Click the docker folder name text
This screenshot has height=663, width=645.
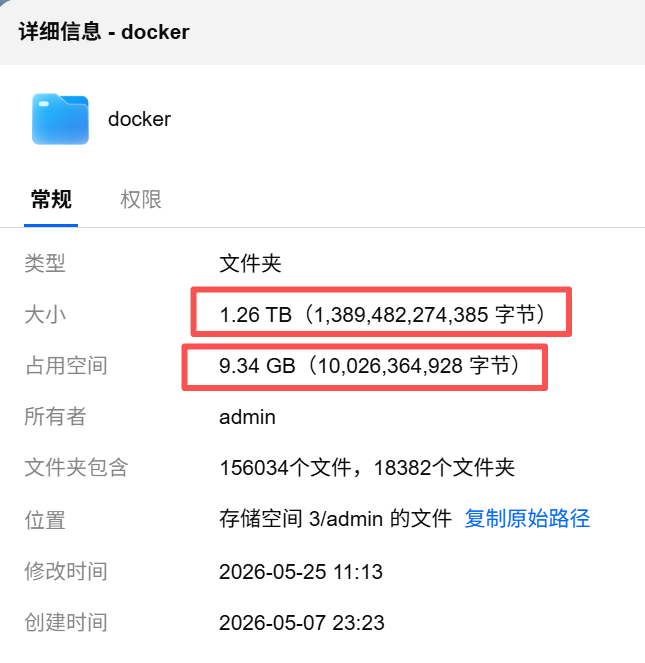click(140, 119)
